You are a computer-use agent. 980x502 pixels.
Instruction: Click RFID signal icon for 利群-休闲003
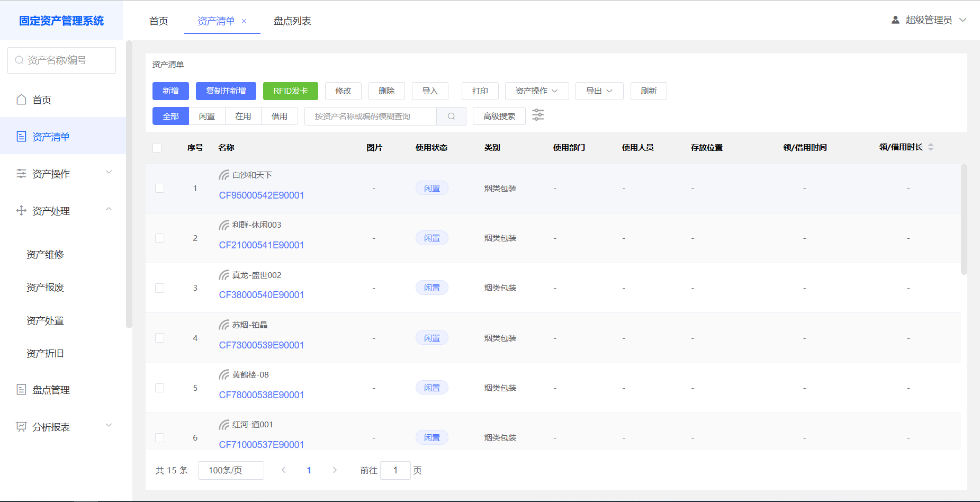pyautogui.click(x=224, y=225)
